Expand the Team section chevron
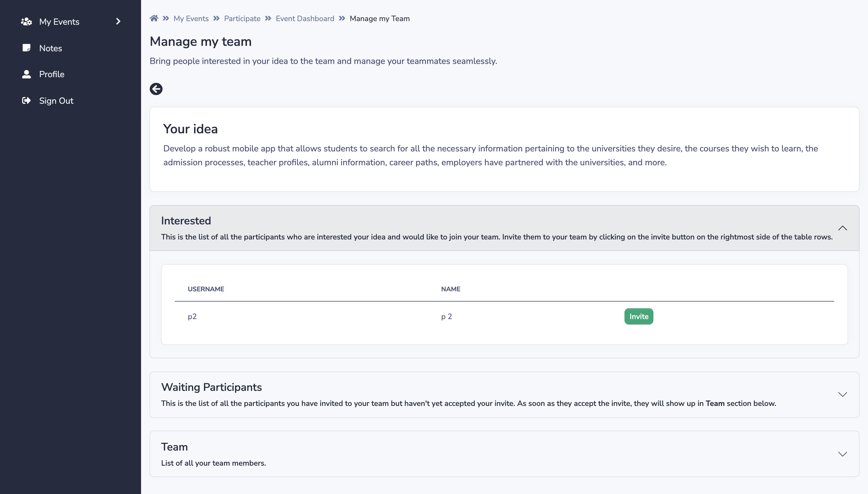The width and height of the screenshot is (868, 494). tap(843, 454)
